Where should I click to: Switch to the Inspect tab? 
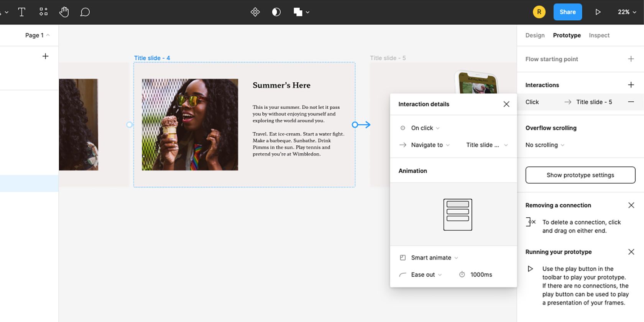pyautogui.click(x=599, y=35)
